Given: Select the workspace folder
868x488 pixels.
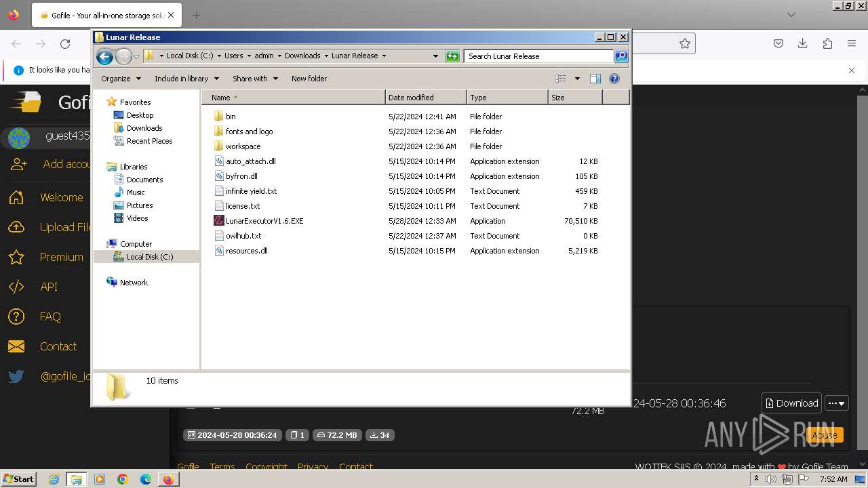Looking at the screenshot, I should point(243,146).
